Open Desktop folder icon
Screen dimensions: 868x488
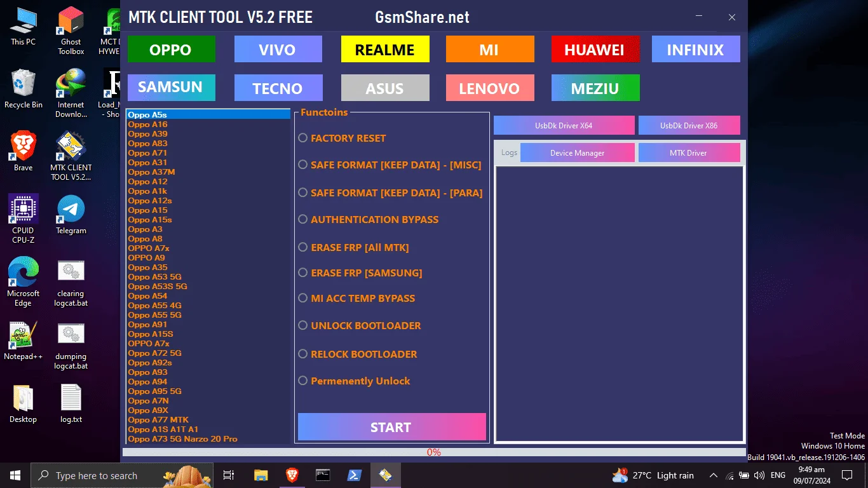tap(23, 403)
